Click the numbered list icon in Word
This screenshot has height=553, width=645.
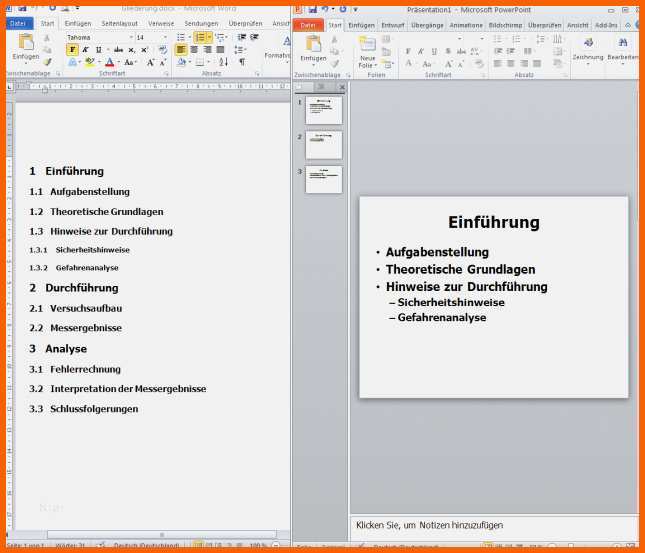[201, 37]
